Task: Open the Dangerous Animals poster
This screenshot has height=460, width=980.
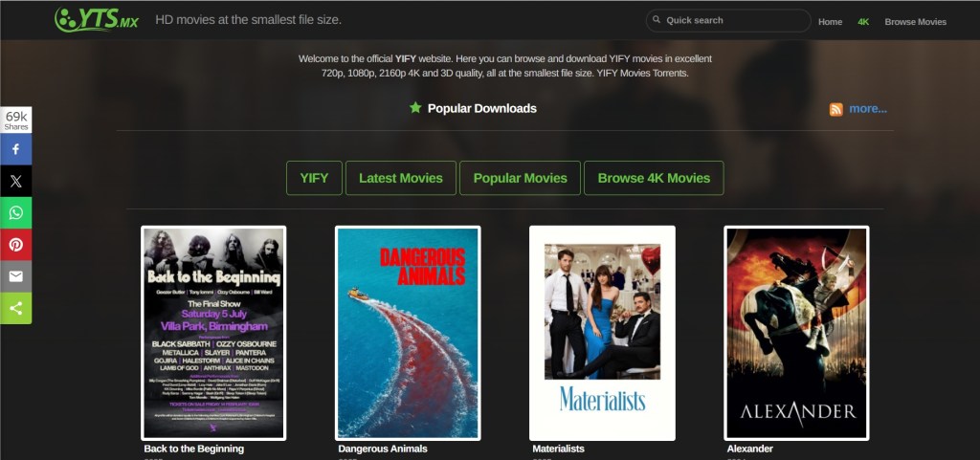Action: click(408, 333)
